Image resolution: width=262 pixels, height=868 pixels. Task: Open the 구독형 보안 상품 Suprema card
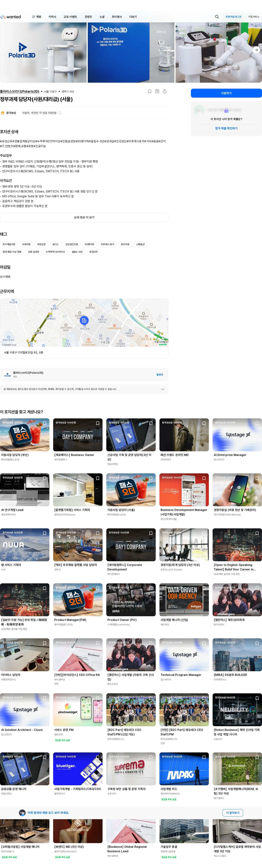pos(131,774)
